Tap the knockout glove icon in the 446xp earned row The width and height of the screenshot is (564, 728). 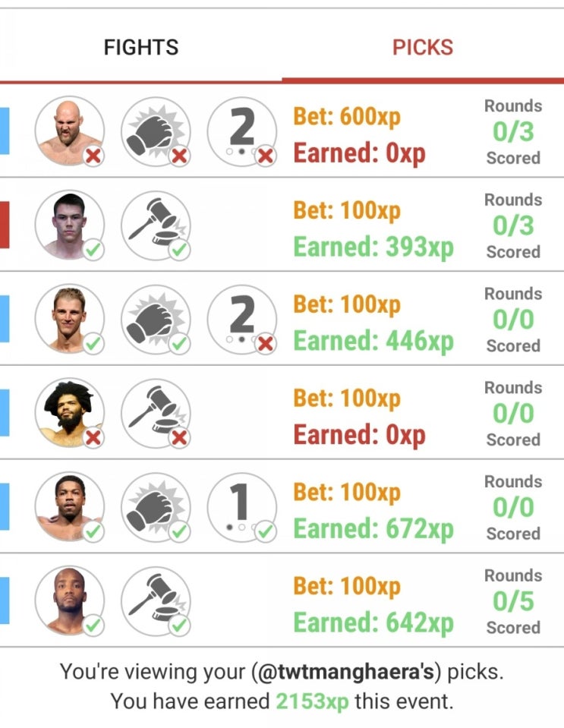tap(156, 320)
